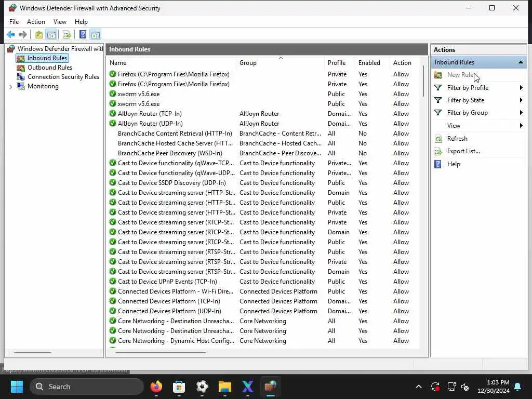Open the clock and date in taskbar
532x399 pixels.
click(x=494, y=387)
